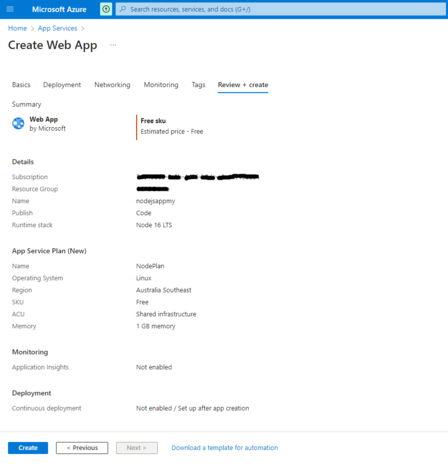
Task: Click the Web App globe icon in Summary
Action: [x=18, y=124]
